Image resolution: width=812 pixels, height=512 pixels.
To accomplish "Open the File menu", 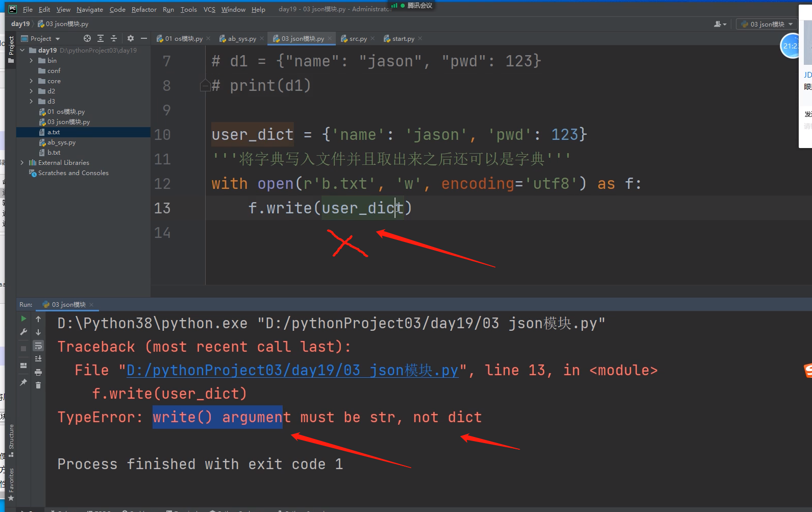I will 28,9.
